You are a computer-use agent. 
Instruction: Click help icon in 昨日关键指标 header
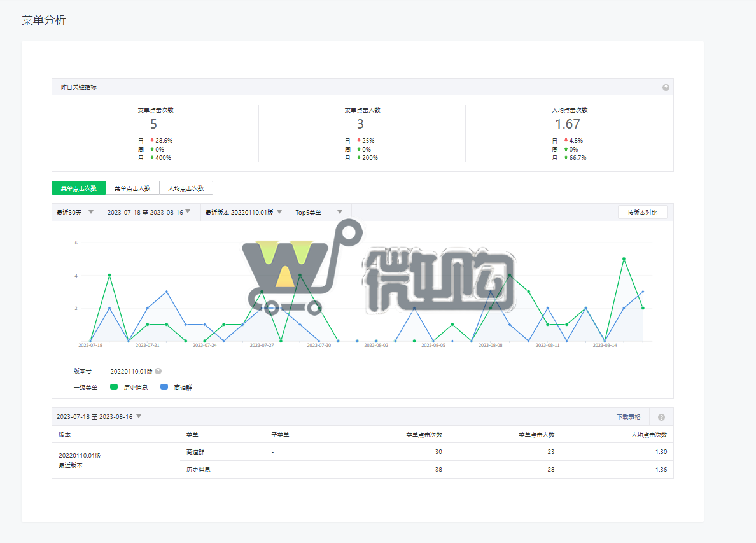coord(666,87)
